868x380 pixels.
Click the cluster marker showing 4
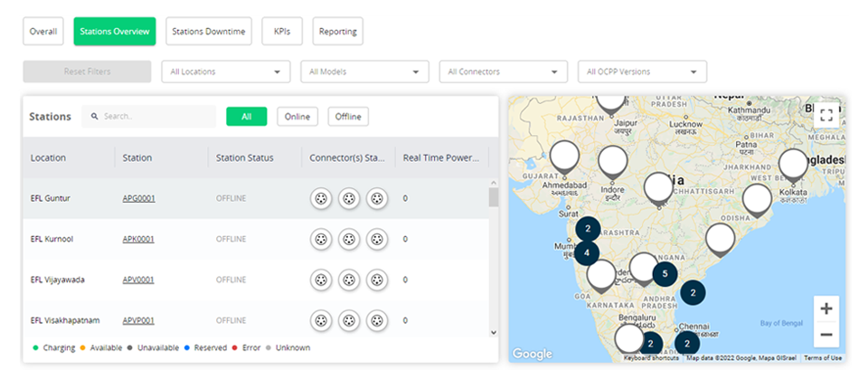click(x=587, y=253)
